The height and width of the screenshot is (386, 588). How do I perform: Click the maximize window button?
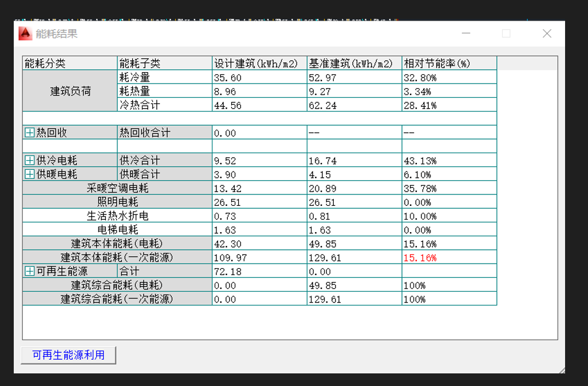pos(506,34)
